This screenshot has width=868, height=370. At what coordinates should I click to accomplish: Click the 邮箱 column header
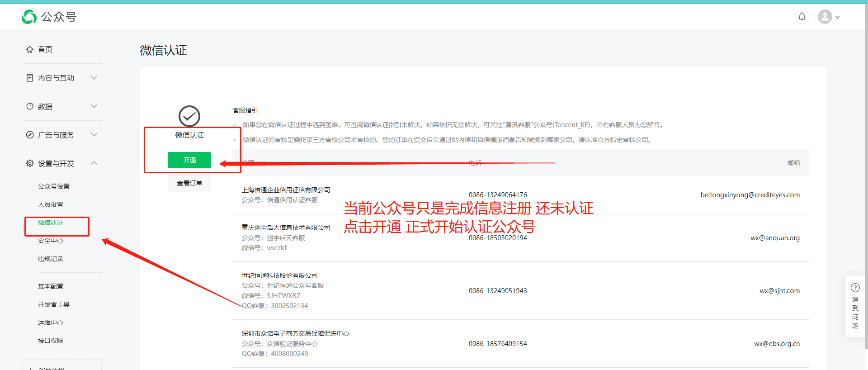coord(793,163)
